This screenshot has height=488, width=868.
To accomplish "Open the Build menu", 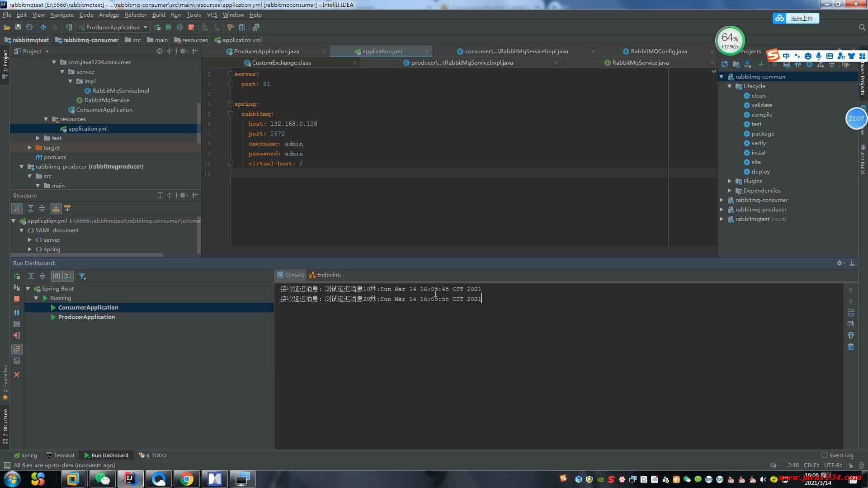I will [x=159, y=15].
